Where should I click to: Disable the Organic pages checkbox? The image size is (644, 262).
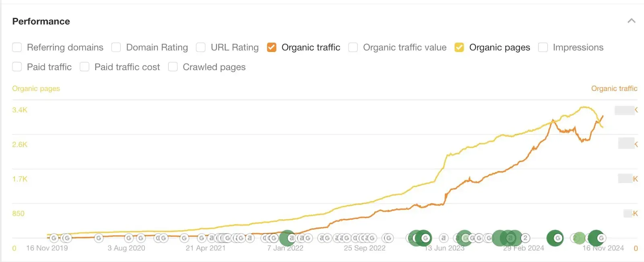click(459, 47)
